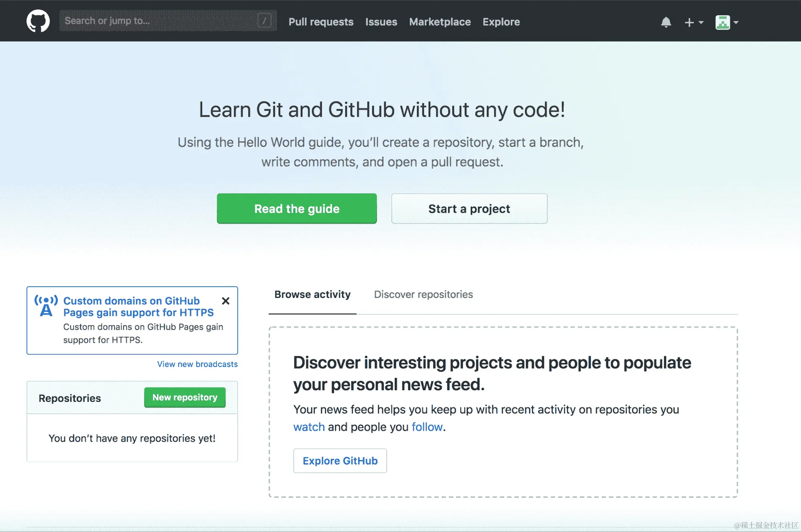This screenshot has width=801, height=532.
Task: Click the Explore GitHub button
Action: click(x=340, y=461)
